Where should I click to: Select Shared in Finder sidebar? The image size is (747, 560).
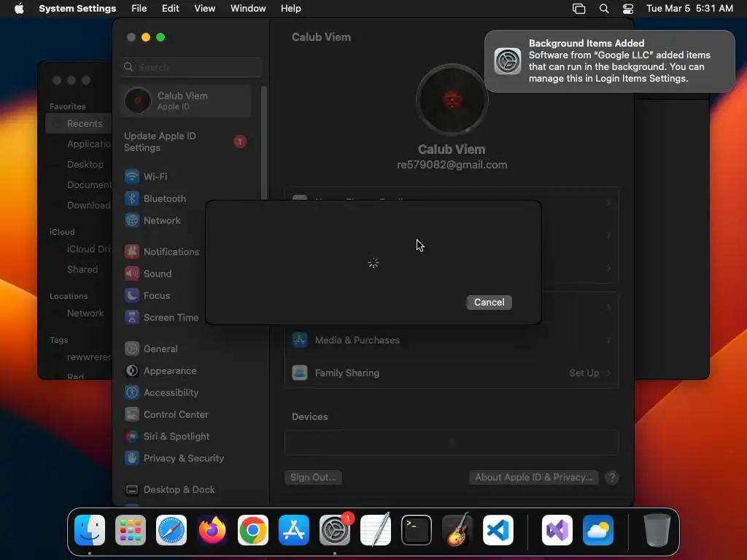[79, 270]
